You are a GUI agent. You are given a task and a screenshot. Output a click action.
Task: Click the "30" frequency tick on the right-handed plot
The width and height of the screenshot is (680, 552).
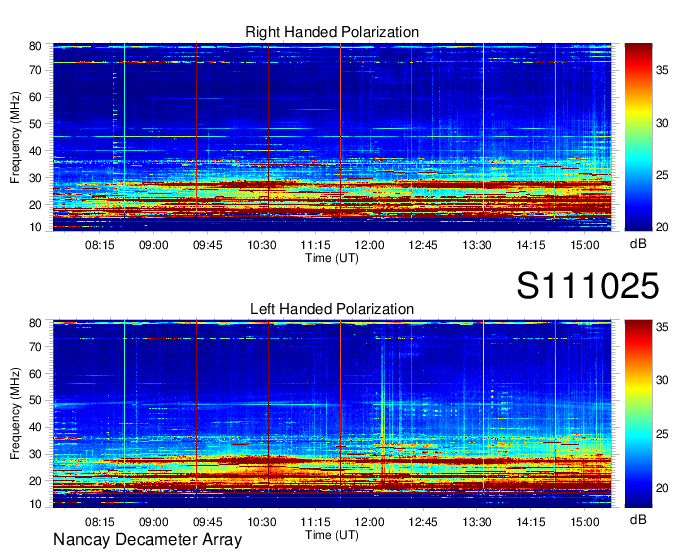[x=35, y=178]
